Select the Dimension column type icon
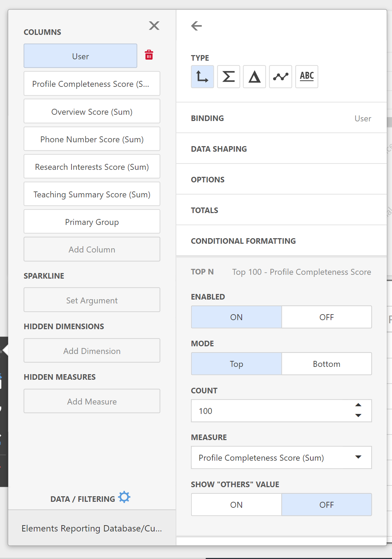 (202, 77)
